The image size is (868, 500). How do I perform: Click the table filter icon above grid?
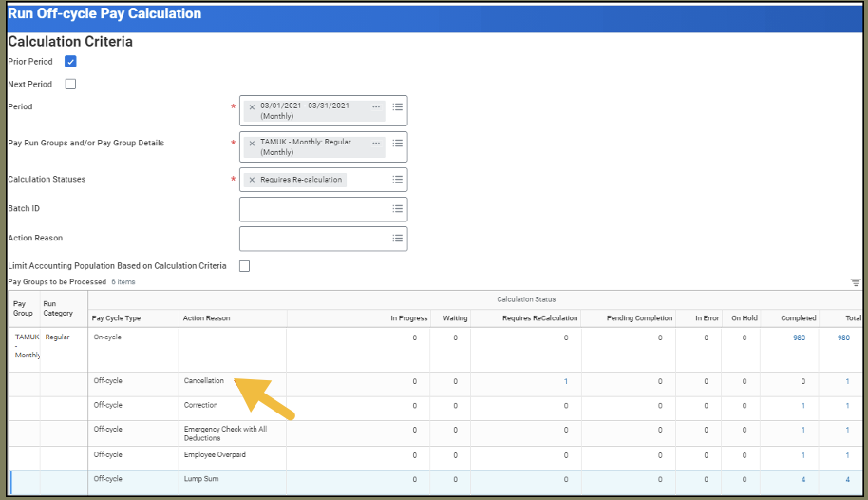[x=856, y=282]
